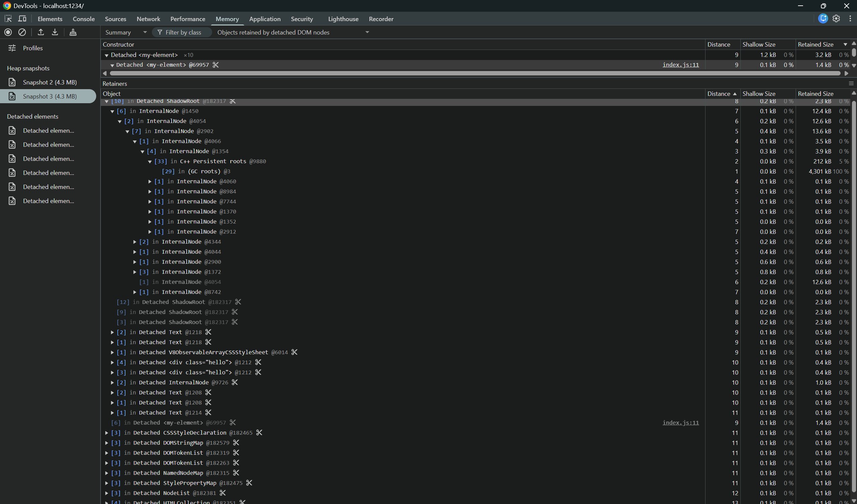Toggle device toolbar icon
This screenshot has width=857, height=504.
coord(22,19)
